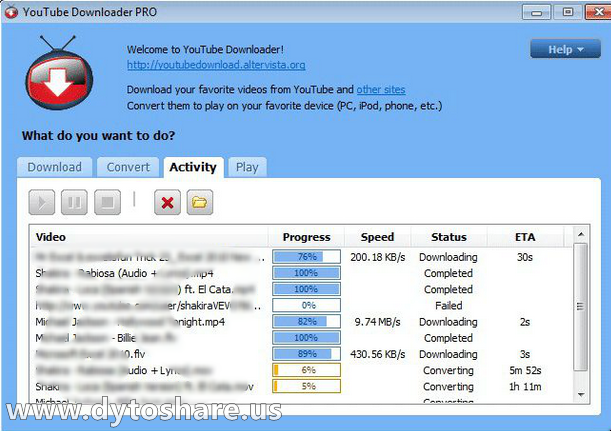Click the '1h 11m' ETA cell
This screenshot has width=611, height=431.
click(525, 387)
